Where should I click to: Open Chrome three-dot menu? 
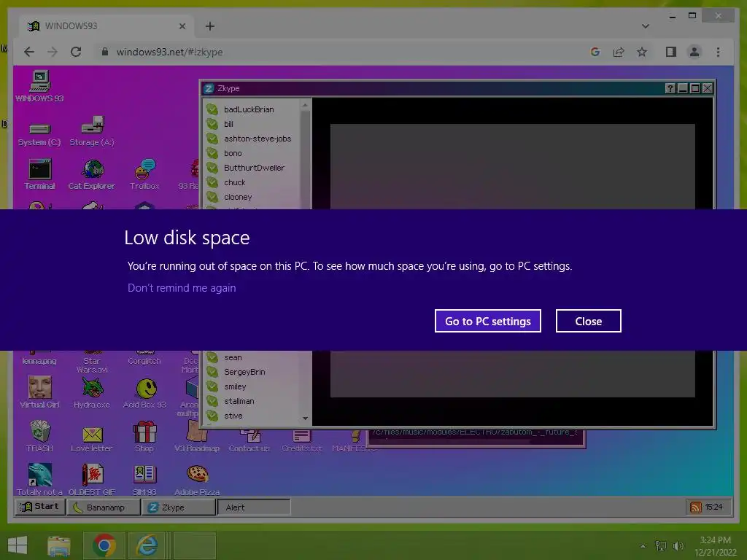point(718,52)
